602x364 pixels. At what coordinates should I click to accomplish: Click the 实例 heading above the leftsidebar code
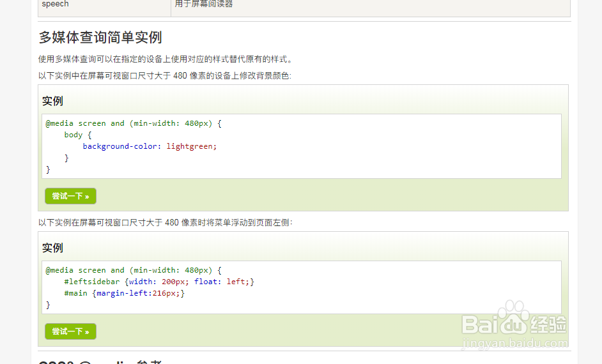[52, 248]
